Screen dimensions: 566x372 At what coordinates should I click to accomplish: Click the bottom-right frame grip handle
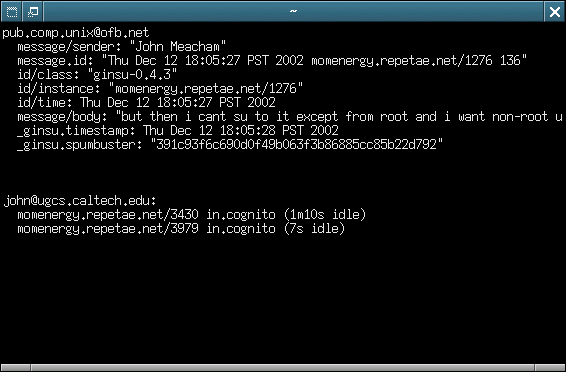(550, 367)
